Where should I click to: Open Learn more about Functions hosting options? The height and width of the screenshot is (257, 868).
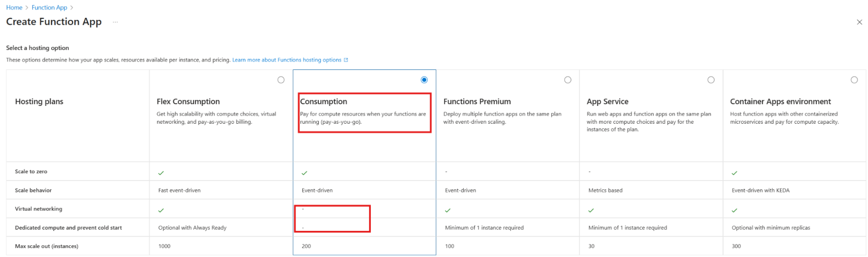pyautogui.click(x=287, y=60)
